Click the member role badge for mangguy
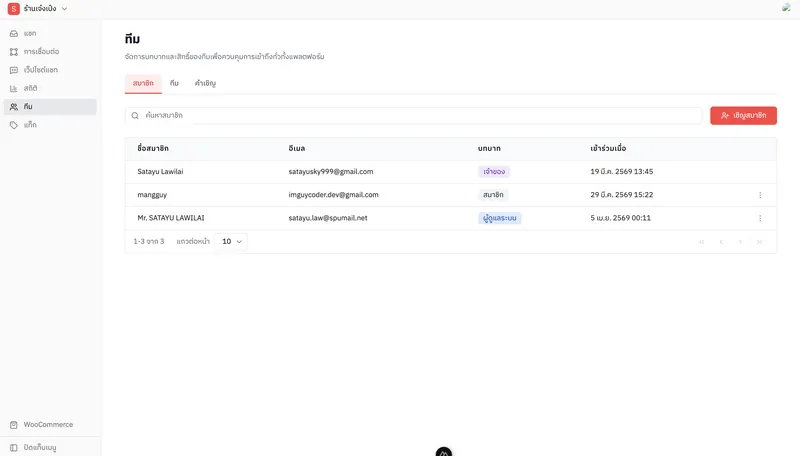 pos(493,195)
